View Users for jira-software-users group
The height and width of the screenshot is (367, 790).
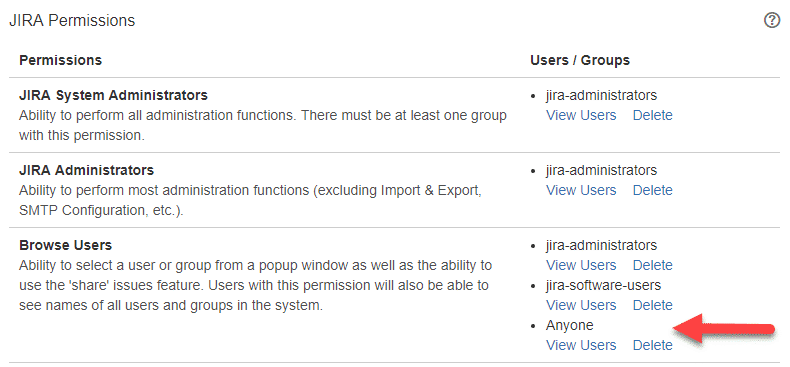point(581,305)
